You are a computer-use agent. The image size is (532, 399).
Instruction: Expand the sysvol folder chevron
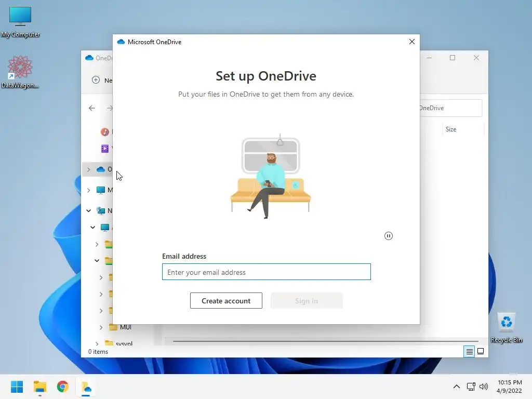(x=97, y=343)
